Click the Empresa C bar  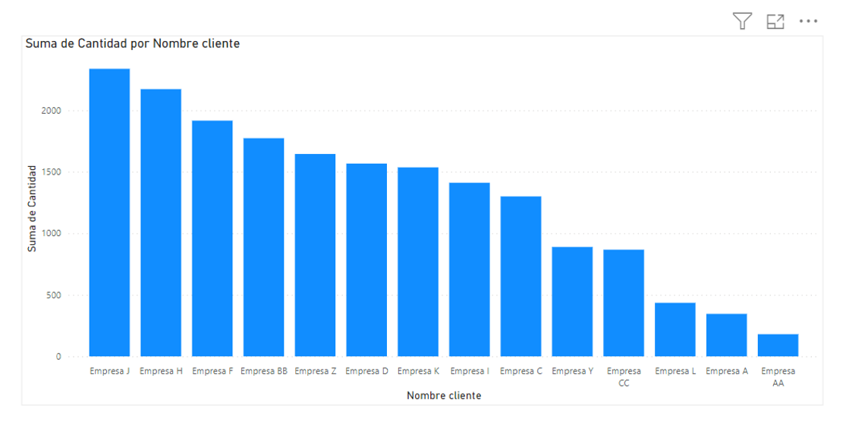point(521,276)
